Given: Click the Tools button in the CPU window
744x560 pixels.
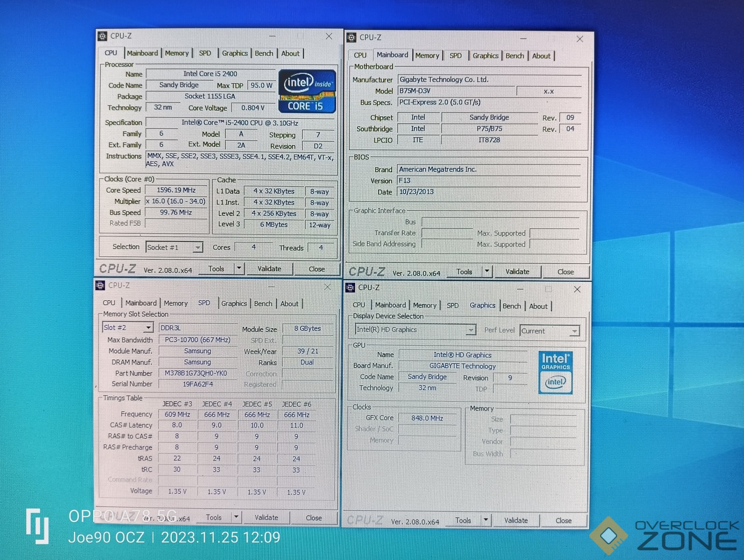Looking at the screenshot, I should coord(216,268).
